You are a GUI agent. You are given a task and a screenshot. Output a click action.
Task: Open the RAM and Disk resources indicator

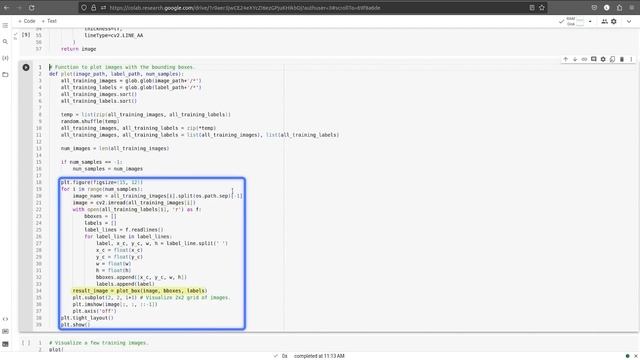(576, 21)
